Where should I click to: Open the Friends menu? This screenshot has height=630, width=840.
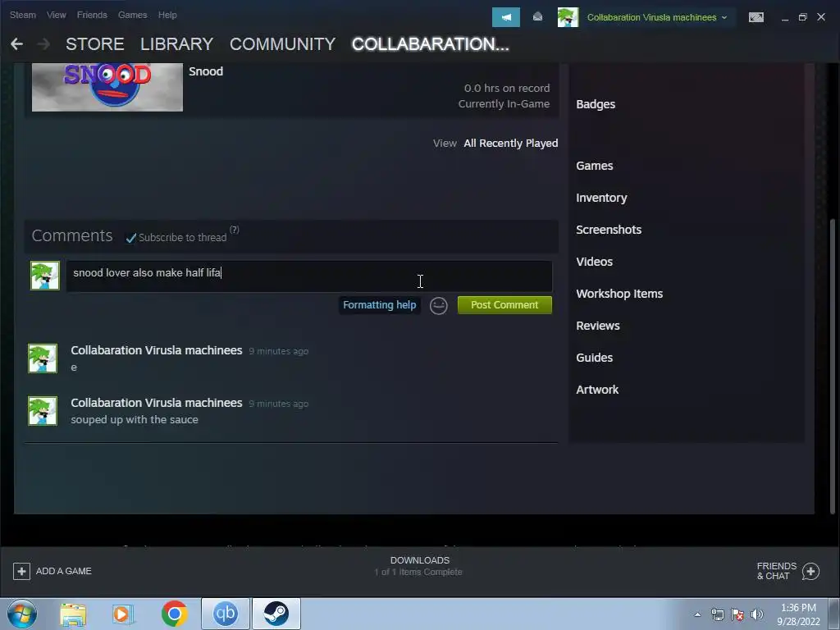pyautogui.click(x=92, y=15)
